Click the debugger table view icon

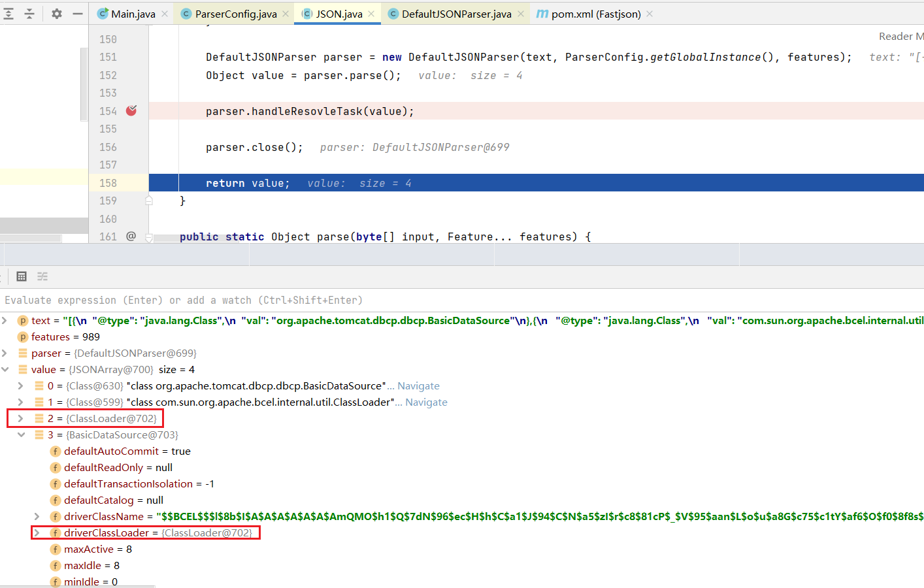[x=22, y=276]
